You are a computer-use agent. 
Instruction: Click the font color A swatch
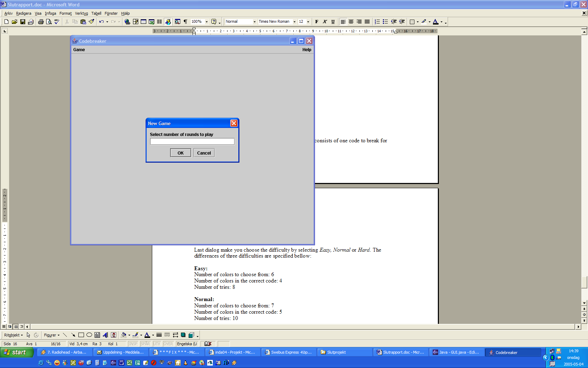(x=435, y=22)
